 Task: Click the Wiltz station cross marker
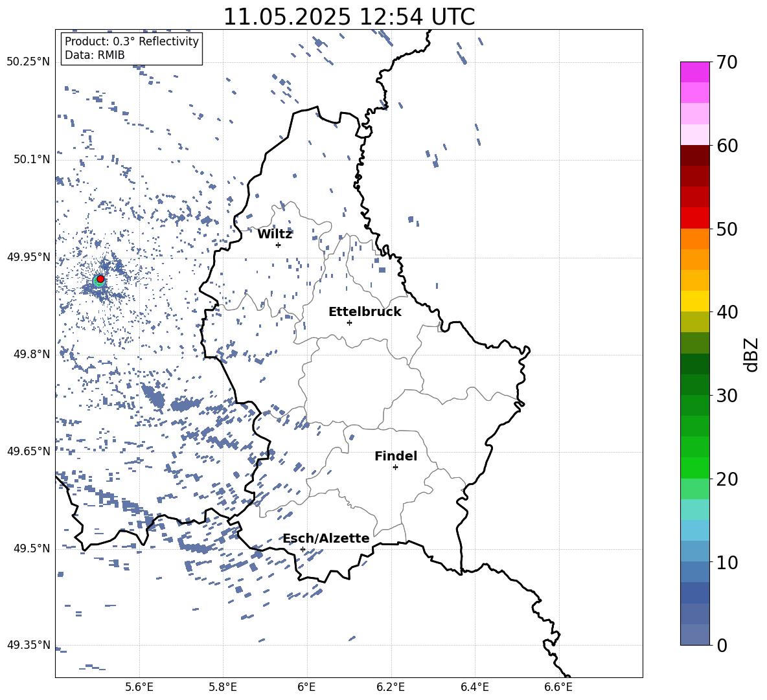pyautogui.click(x=279, y=245)
